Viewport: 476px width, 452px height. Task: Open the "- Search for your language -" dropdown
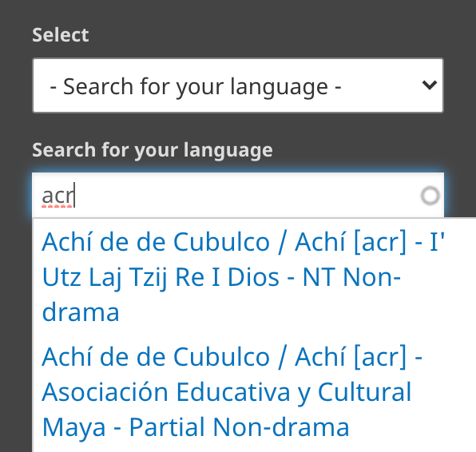238,85
